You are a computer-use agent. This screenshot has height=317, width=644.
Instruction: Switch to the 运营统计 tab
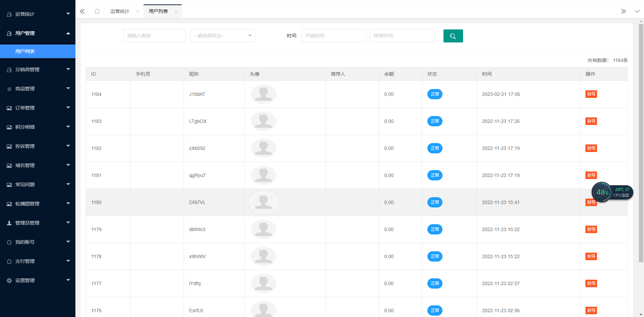[120, 11]
